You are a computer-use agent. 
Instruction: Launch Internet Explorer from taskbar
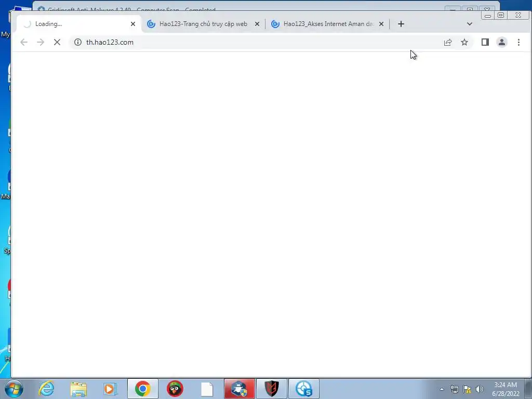point(46,389)
